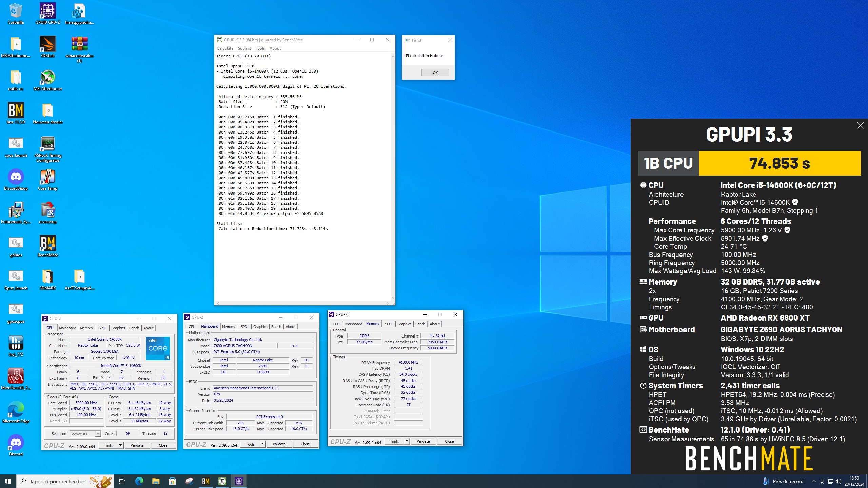Expand Tools dropdown arrow in right CPU-Z
Screen dimensions: 868x488
407,441
